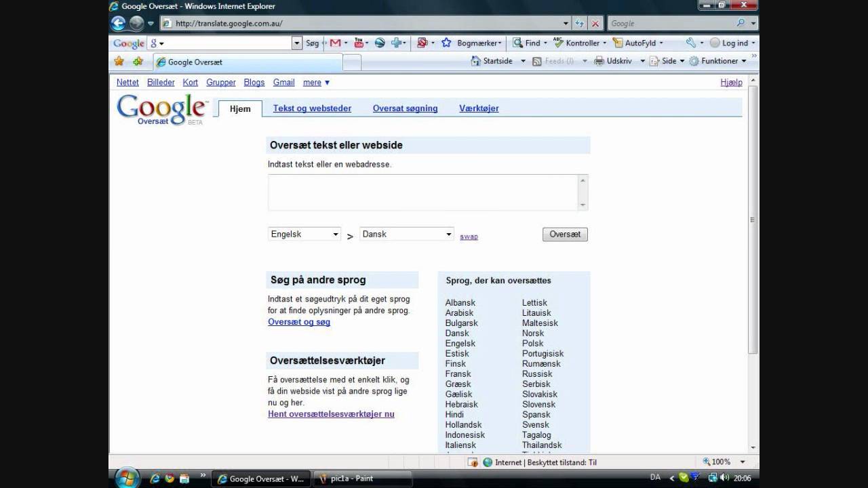Click the Oversæt translate button
Image resolution: width=868 pixels, height=488 pixels.
565,235
